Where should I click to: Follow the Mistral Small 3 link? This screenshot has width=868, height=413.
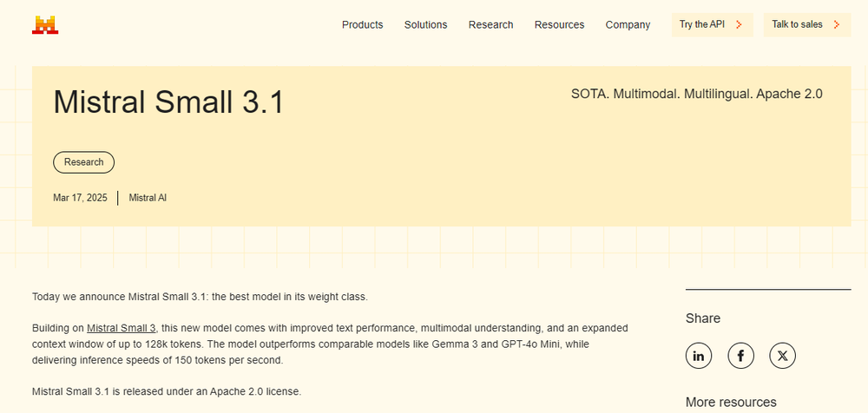(x=122, y=328)
